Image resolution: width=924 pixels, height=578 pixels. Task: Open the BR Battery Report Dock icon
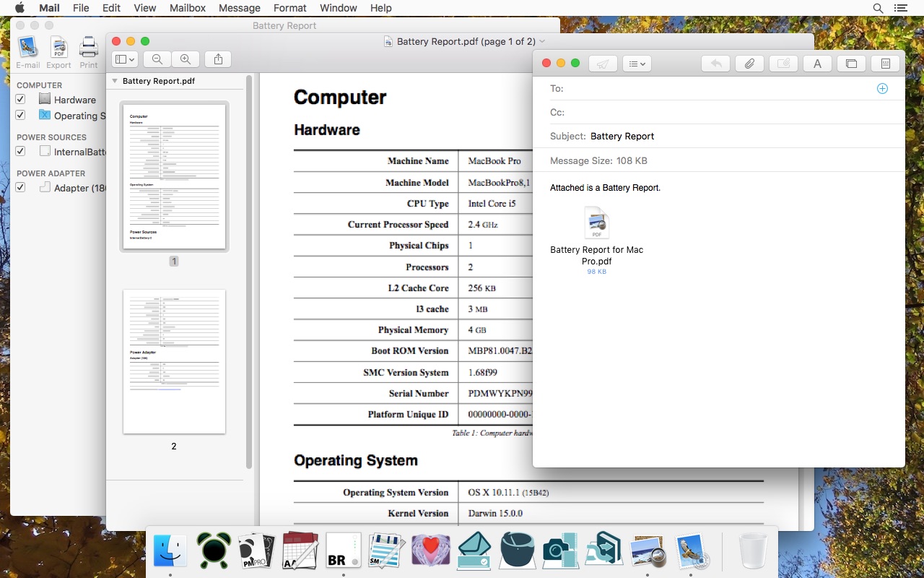click(343, 551)
